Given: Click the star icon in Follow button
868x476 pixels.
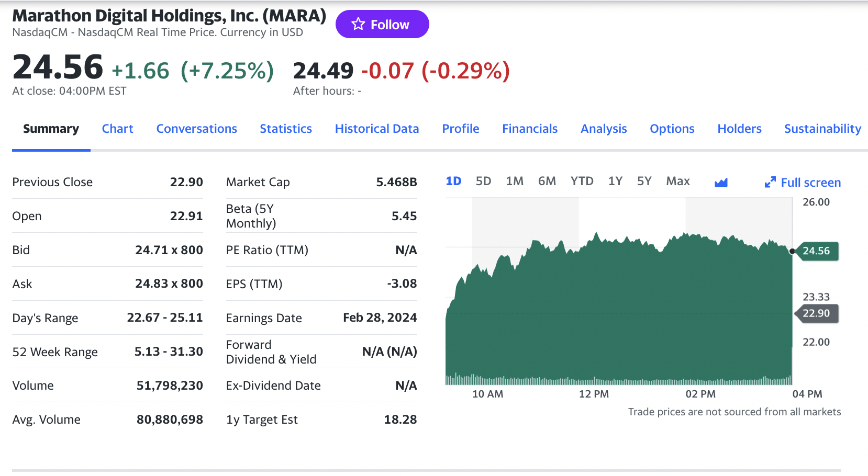Looking at the screenshot, I should click(x=358, y=24).
